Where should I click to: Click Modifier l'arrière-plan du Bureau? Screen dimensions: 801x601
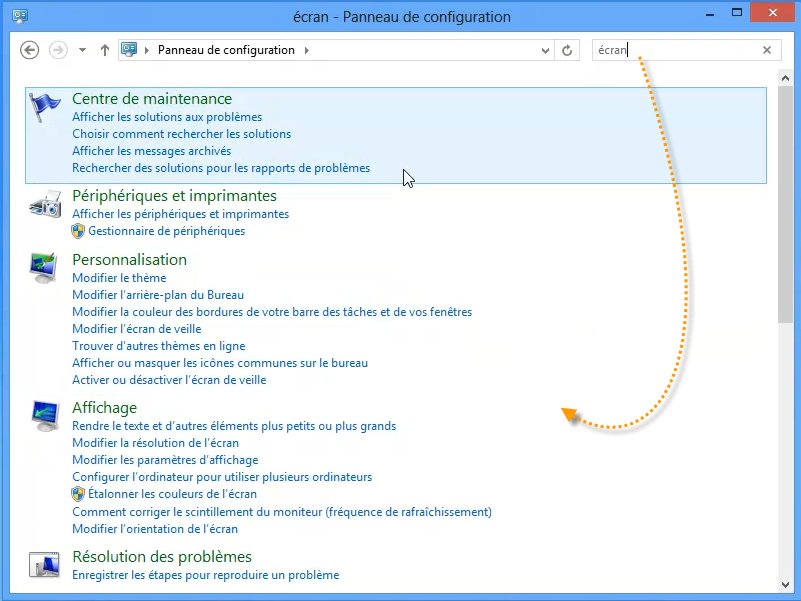[158, 295]
